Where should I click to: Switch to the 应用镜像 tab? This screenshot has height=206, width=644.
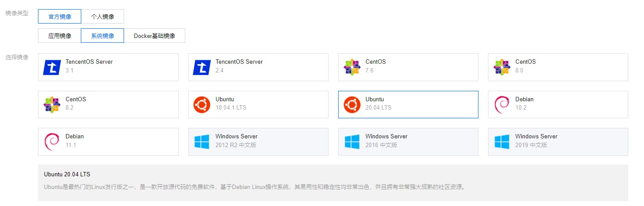pos(59,36)
